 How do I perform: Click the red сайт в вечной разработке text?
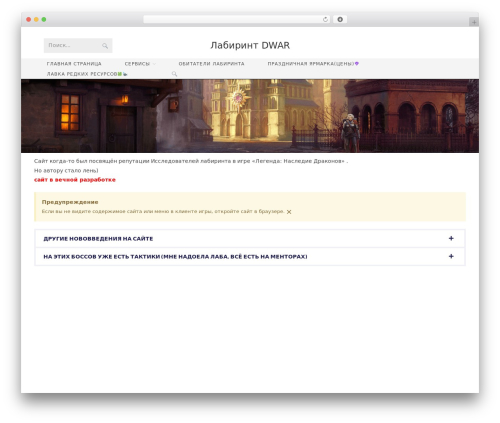tap(75, 180)
